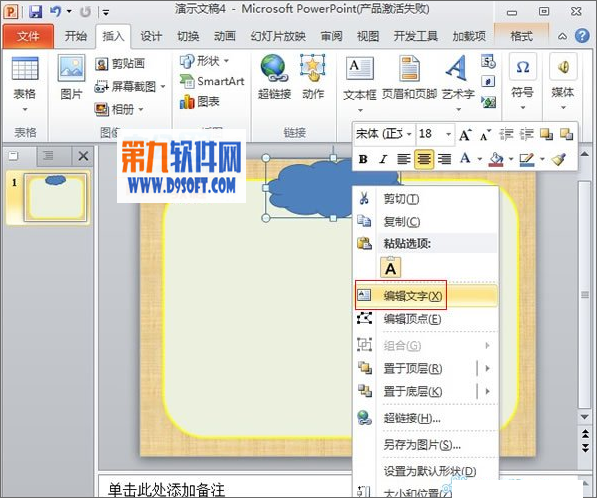Decrease font size in mini toolbar

(485, 135)
